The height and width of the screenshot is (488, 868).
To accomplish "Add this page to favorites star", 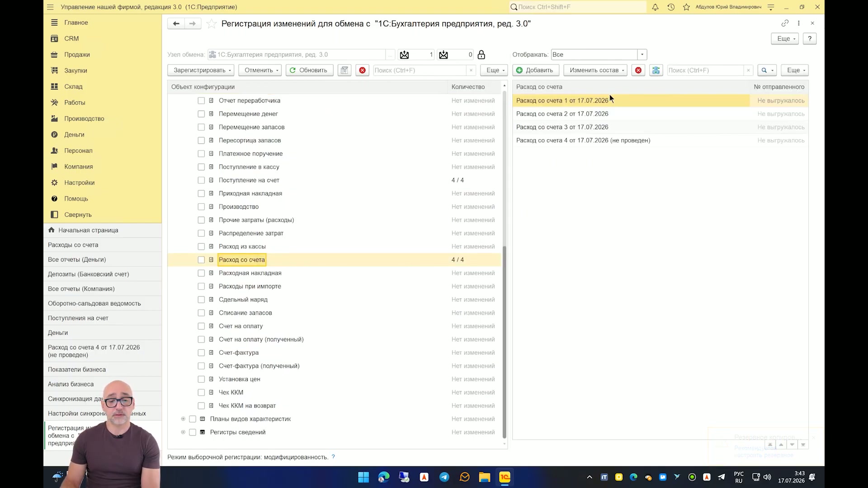I will tap(211, 24).
